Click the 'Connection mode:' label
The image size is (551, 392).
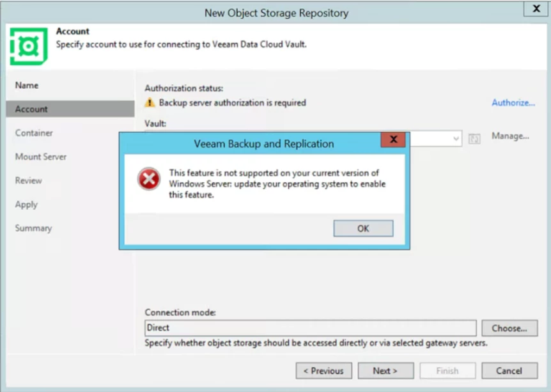pos(180,312)
